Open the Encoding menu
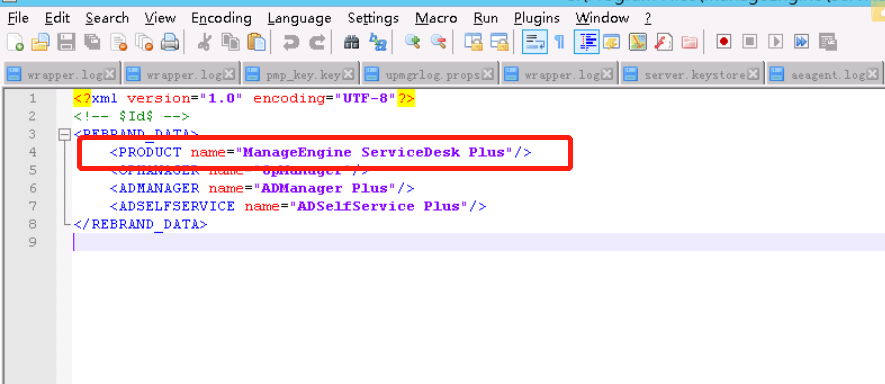 [x=221, y=18]
